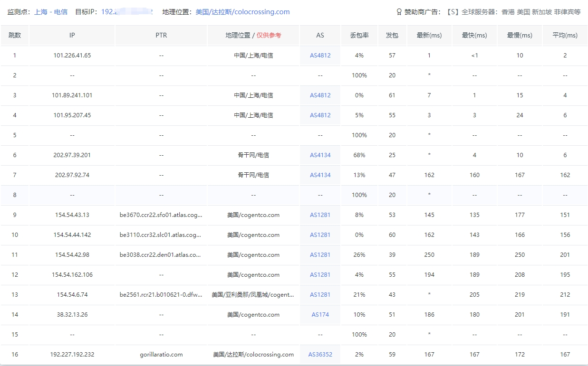588x366 pixels.
Task: Open the AS36352 link in hop 16
Action: (320, 355)
